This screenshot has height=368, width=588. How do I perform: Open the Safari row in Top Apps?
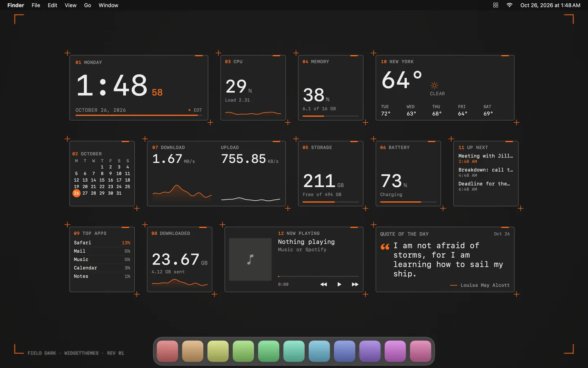(102, 242)
